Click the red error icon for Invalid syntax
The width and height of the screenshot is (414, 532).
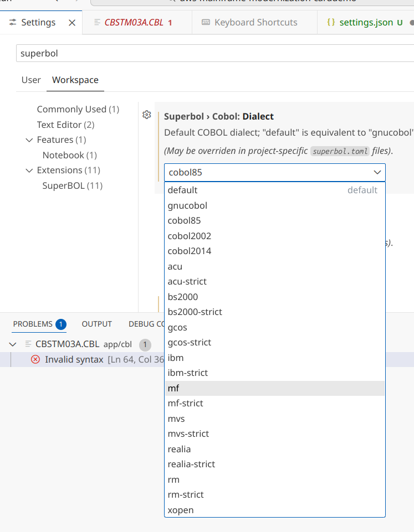35,359
